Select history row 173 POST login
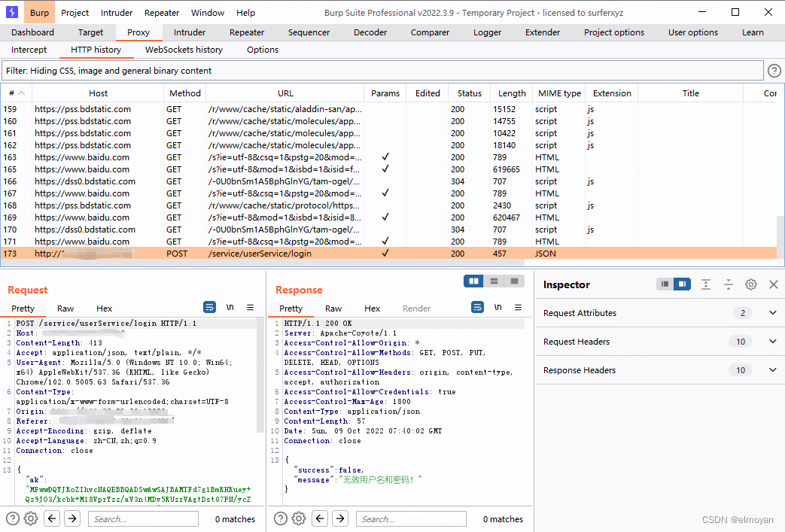Image resolution: width=785 pixels, height=532 pixels. 388,254
